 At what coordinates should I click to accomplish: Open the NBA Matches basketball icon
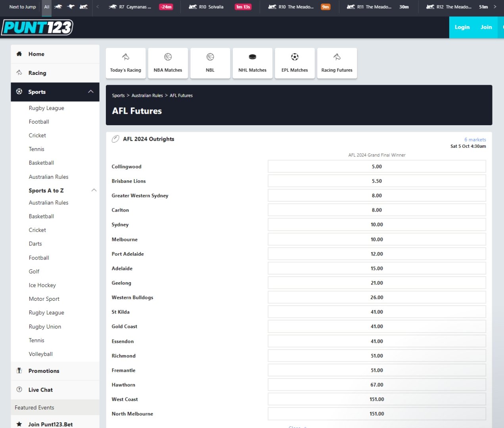168,57
